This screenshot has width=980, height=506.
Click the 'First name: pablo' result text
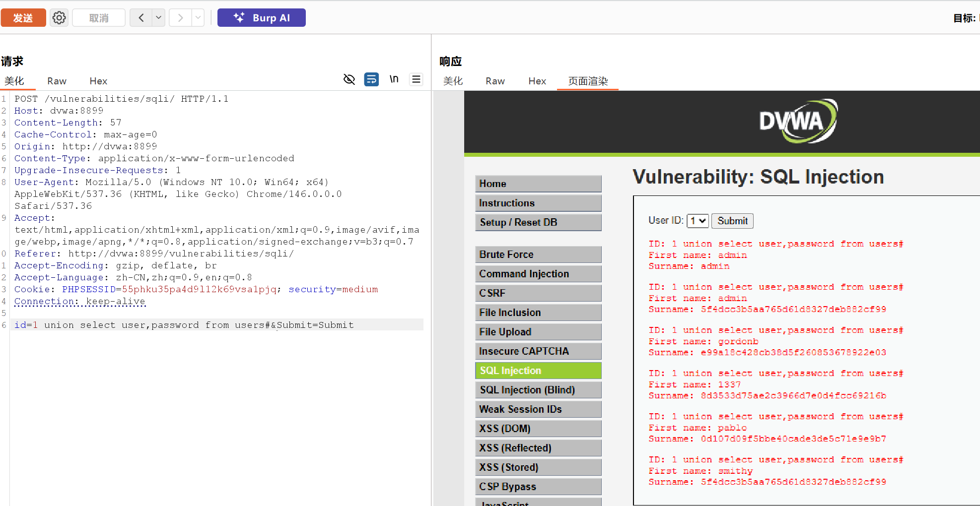click(x=698, y=428)
